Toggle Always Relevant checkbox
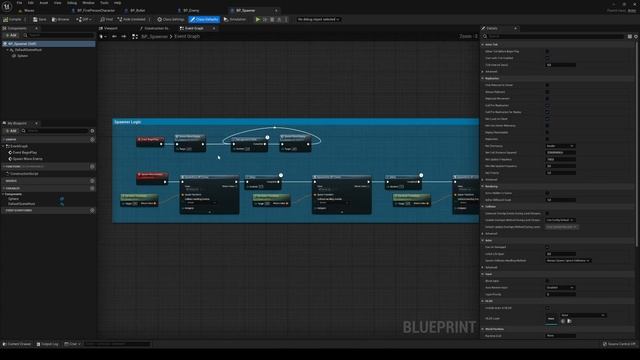The image size is (640, 360). click(x=547, y=92)
